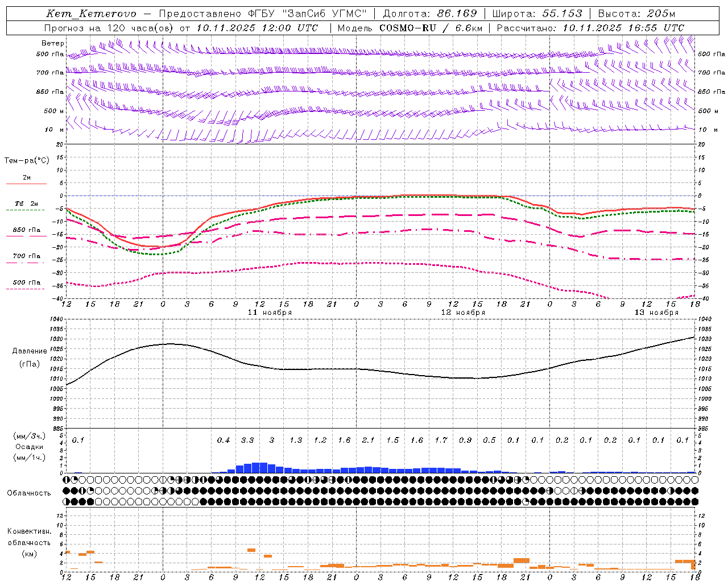728x582 pixels.
Task: Select the Модель COSMO-RU / 6.6км text
Action: [x=410, y=28]
